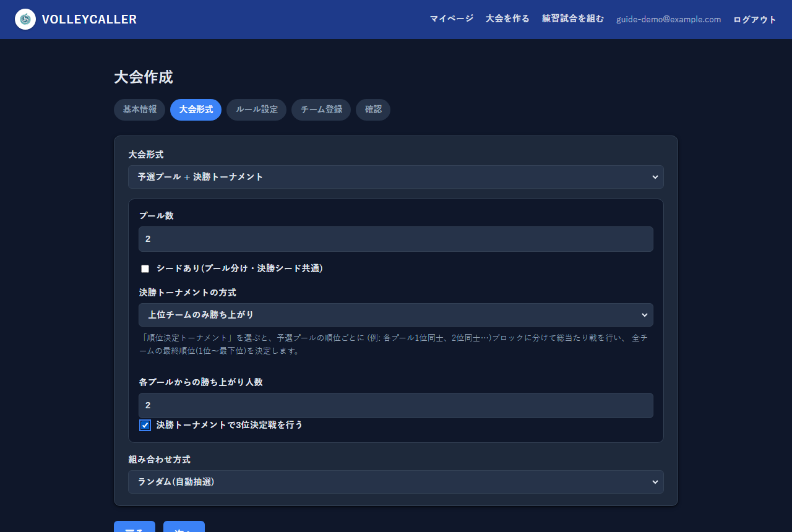Open the 予選プール + 決勝トーナメント format dropdown
Screen dimensions: 792x532
[396, 177]
